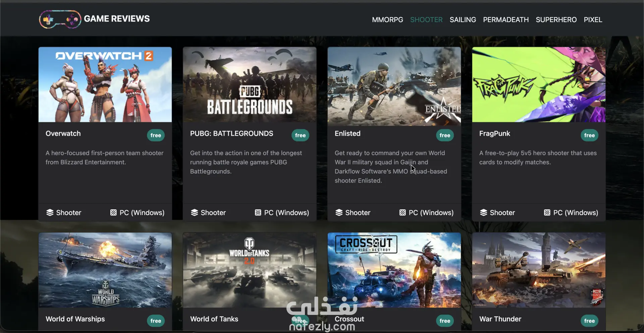Click the Crossout cover image
This screenshot has width=644, height=333.
pyautogui.click(x=394, y=270)
